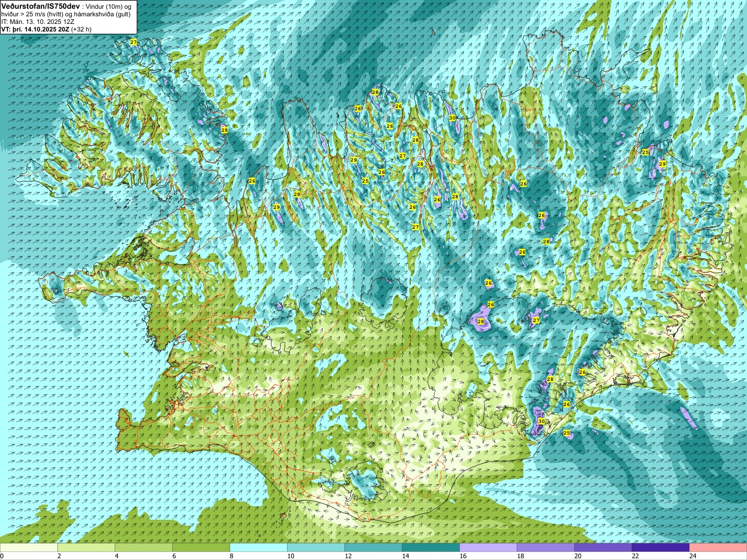
Task: Click the "(+32 h)" forecast offset text
Action: click(x=81, y=29)
